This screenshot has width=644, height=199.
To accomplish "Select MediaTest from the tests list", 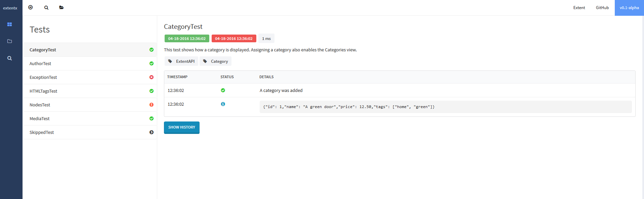I will click(x=39, y=118).
